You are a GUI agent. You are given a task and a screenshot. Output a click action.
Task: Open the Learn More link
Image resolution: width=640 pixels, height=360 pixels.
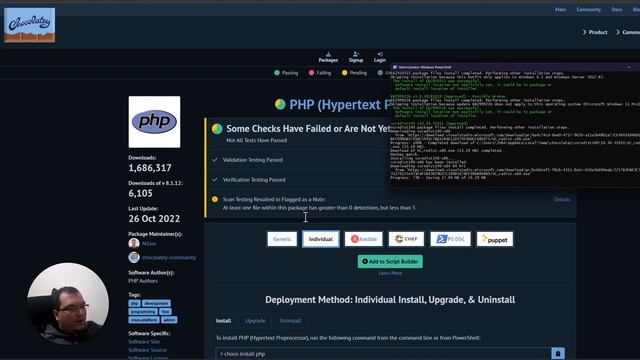pos(390,273)
